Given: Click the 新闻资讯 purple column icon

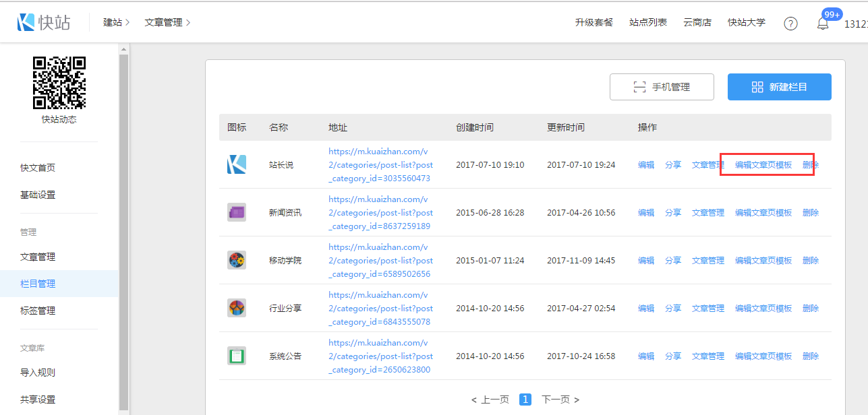Looking at the screenshot, I should click(x=237, y=212).
